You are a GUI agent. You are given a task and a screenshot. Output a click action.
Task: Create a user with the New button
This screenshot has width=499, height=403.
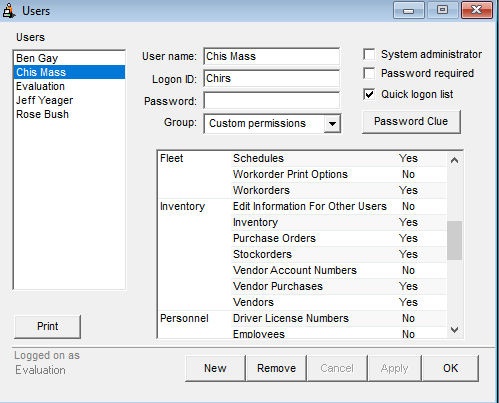coord(215,368)
